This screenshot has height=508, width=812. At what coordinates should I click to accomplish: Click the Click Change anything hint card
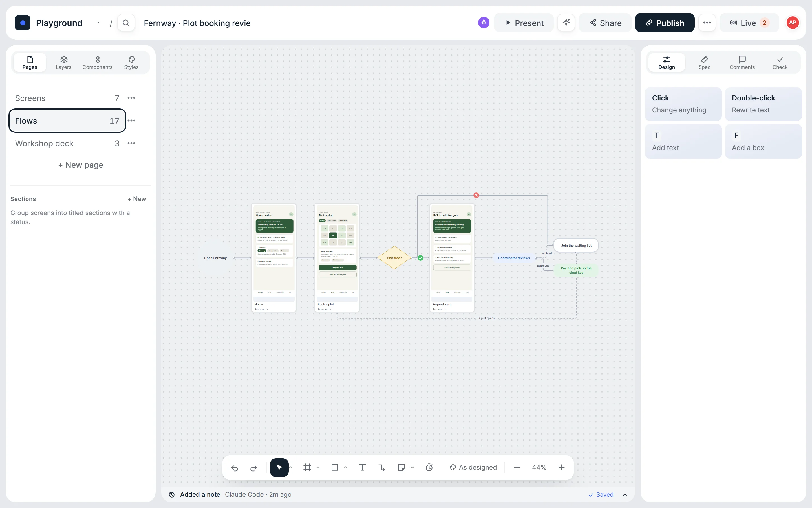coord(683,104)
